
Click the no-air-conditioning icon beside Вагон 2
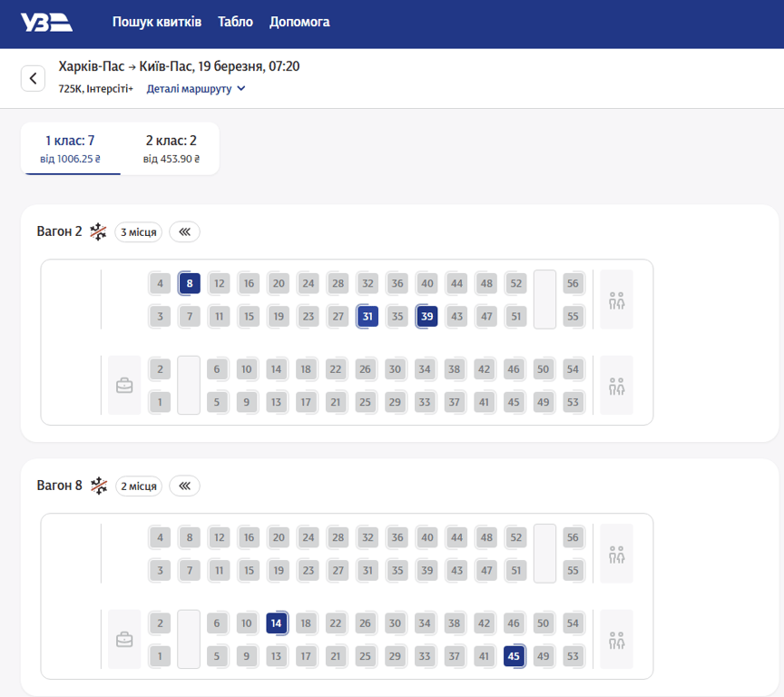[x=98, y=231]
